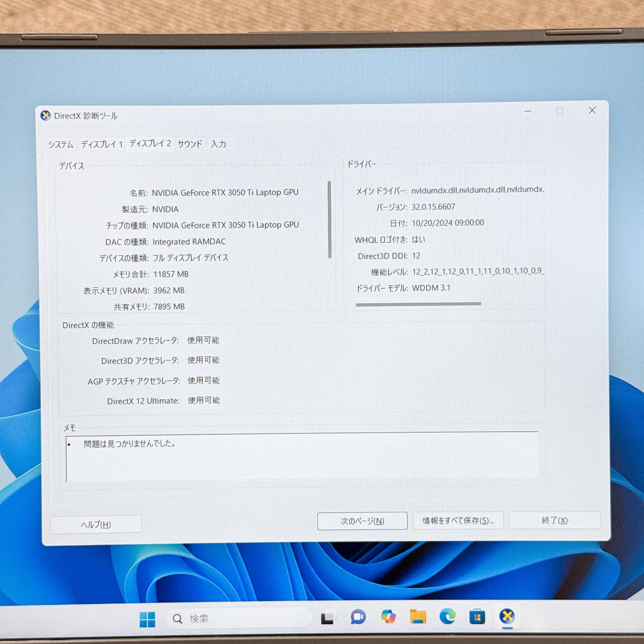Switch to the ディスプレイ 1 tab
The height and width of the screenshot is (644, 644).
(102, 144)
